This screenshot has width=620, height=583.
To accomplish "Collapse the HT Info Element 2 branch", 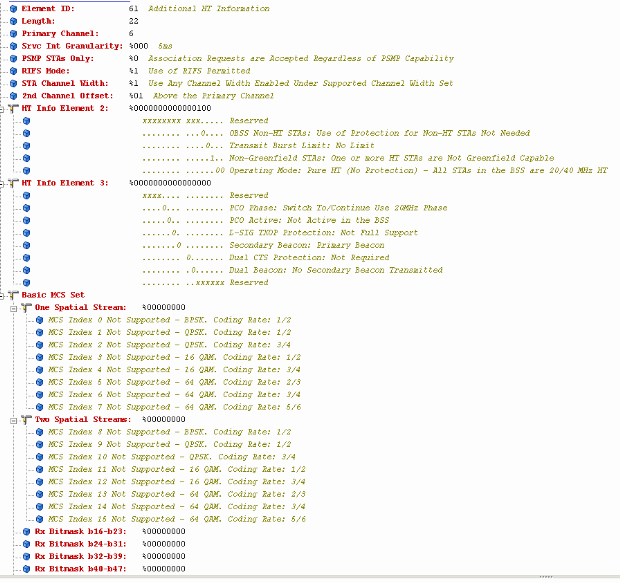I will point(2,109).
